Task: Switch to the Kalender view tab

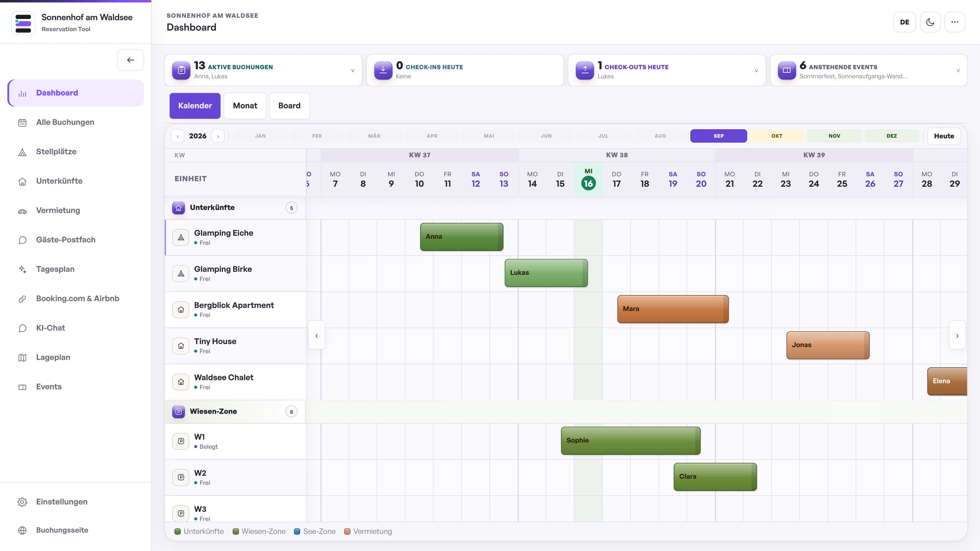Action: (195, 106)
